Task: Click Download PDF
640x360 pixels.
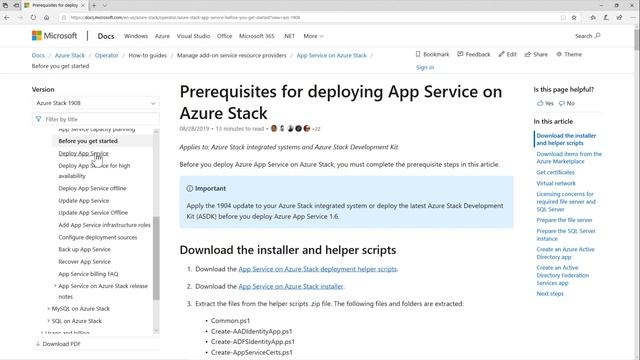Action: (58, 344)
